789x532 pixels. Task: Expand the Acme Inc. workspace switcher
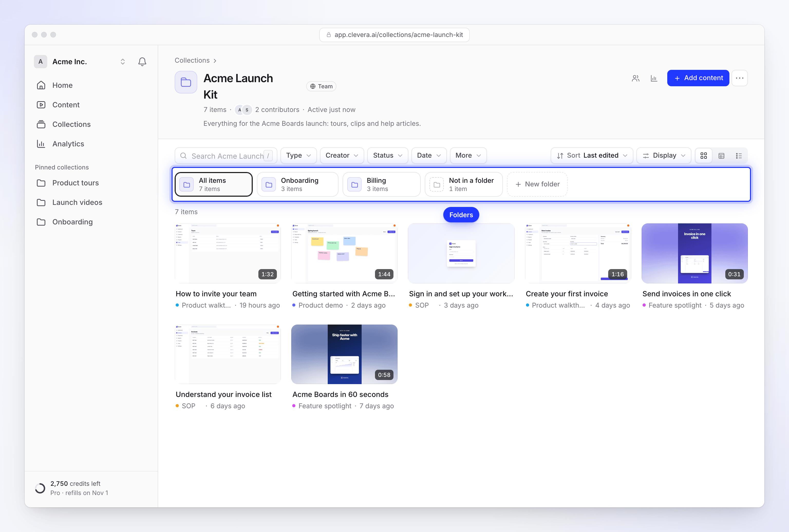coord(123,61)
